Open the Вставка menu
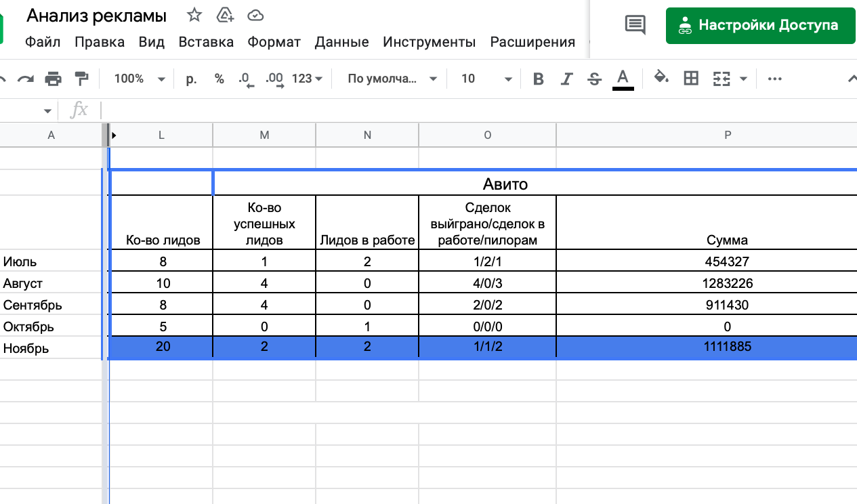This screenshot has height=504, width=857. click(206, 41)
